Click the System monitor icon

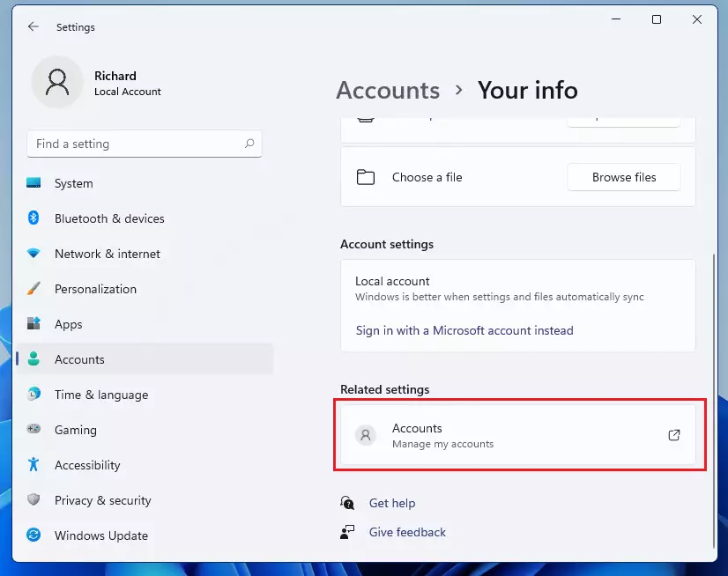coord(33,183)
